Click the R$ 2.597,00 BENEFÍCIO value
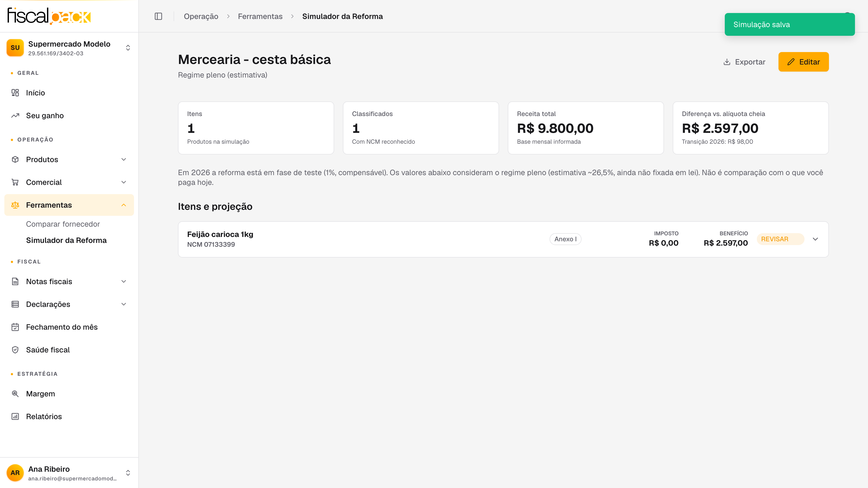This screenshot has width=868, height=488. tap(726, 243)
